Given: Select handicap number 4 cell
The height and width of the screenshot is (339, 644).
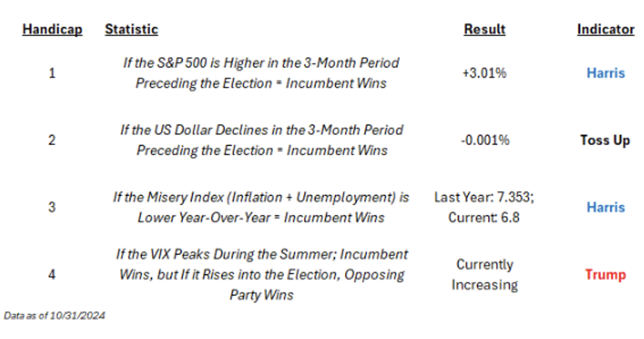Looking at the screenshot, I should 52,275.
